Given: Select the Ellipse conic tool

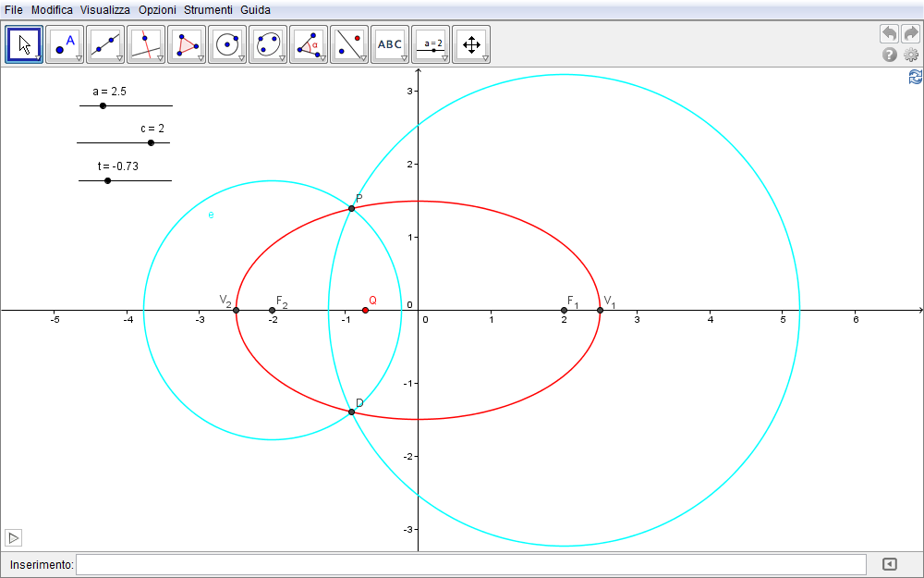Looking at the screenshot, I should [268, 44].
